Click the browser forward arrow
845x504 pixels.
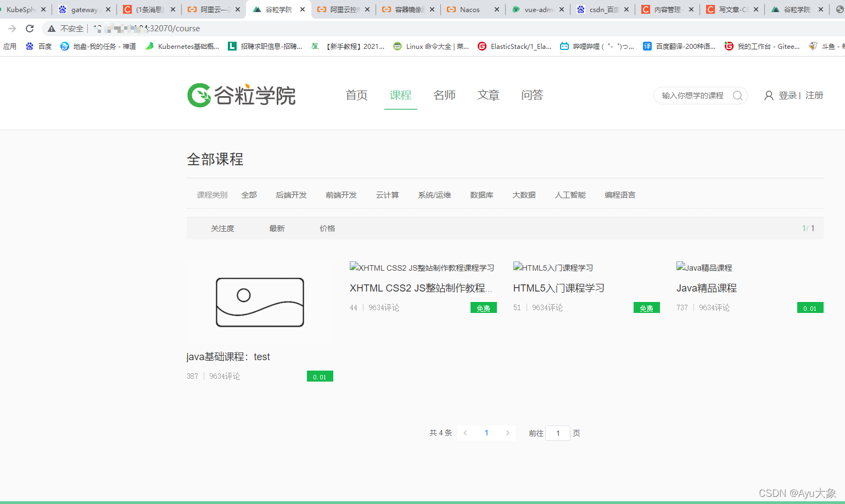click(x=12, y=29)
